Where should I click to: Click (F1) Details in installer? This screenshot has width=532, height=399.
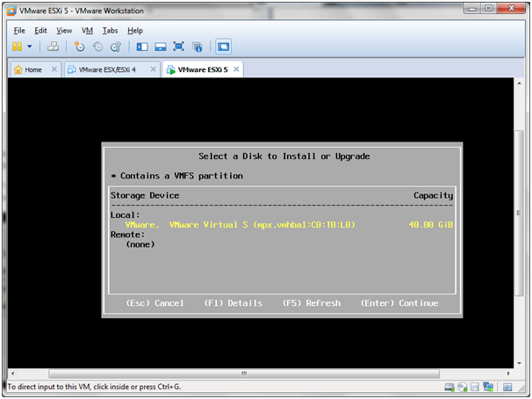(234, 303)
